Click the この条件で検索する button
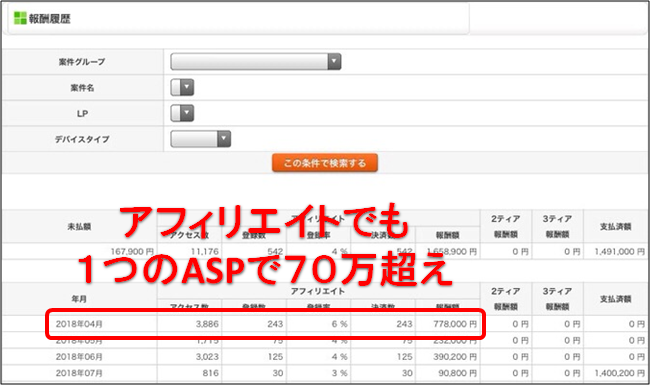Screen dimensions: 650x385 click(x=325, y=163)
